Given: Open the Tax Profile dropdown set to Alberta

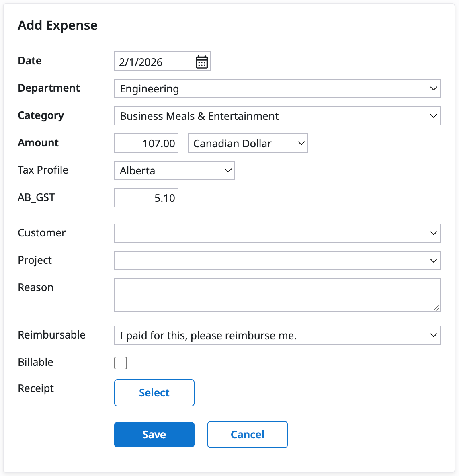Looking at the screenshot, I should click(x=174, y=171).
